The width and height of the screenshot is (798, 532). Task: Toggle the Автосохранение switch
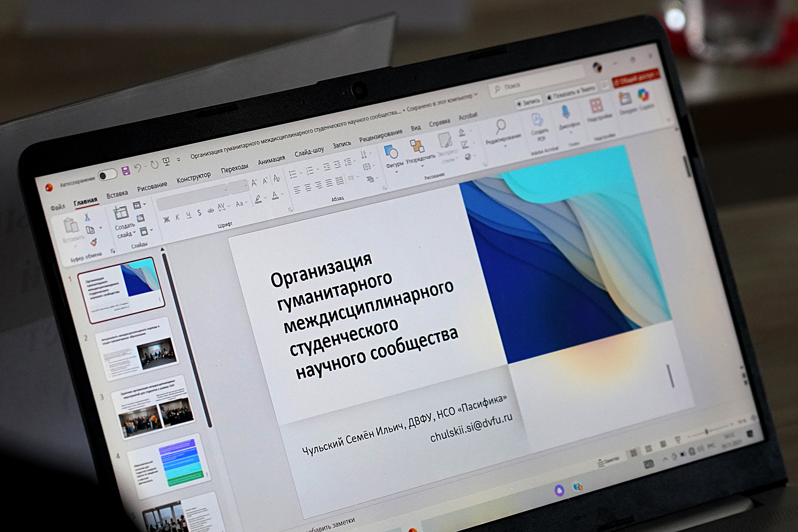tap(107, 176)
